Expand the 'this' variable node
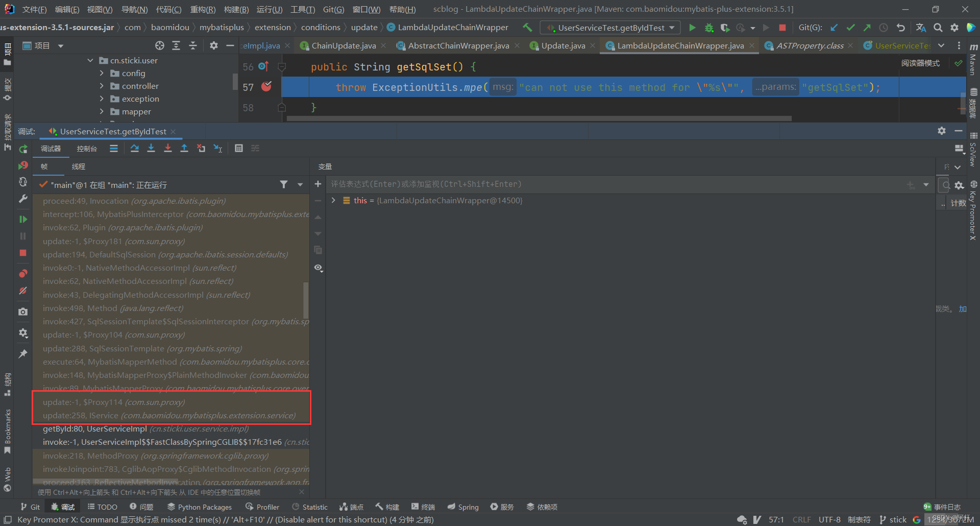 tap(333, 200)
